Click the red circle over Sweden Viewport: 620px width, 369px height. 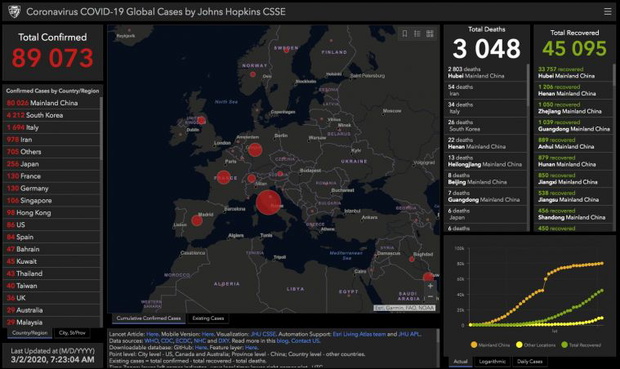[x=286, y=50]
